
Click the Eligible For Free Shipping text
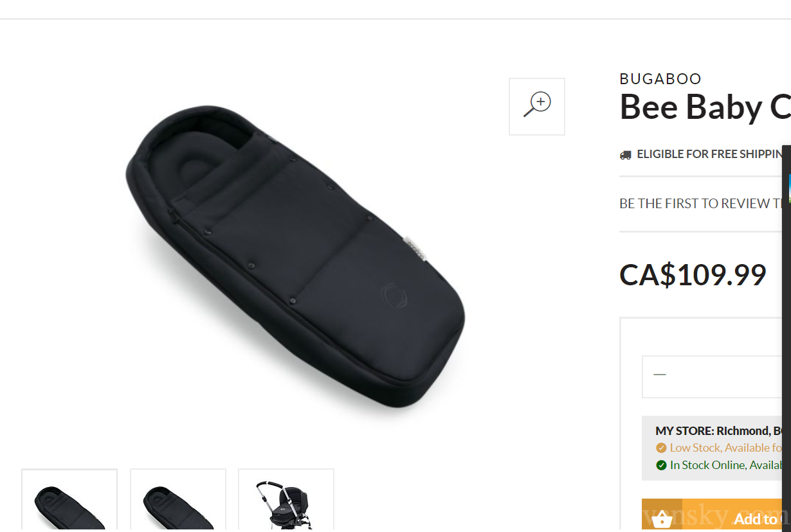(710, 154)
